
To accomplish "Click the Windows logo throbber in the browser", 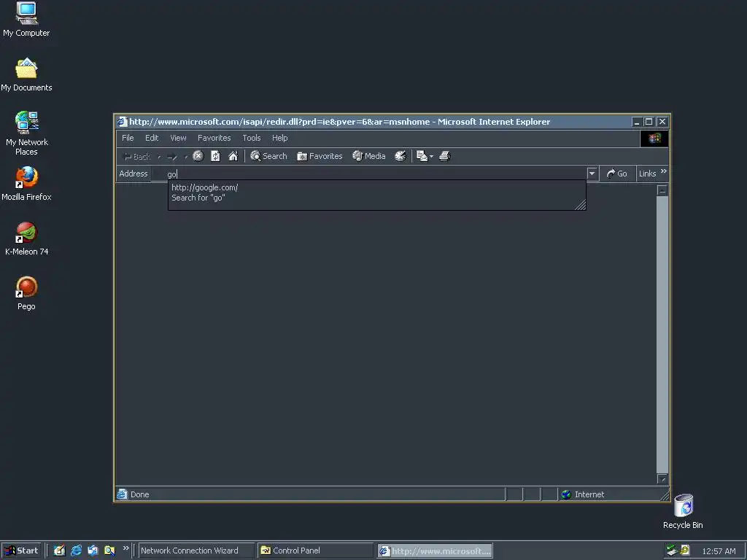I will tap(654, 139).
